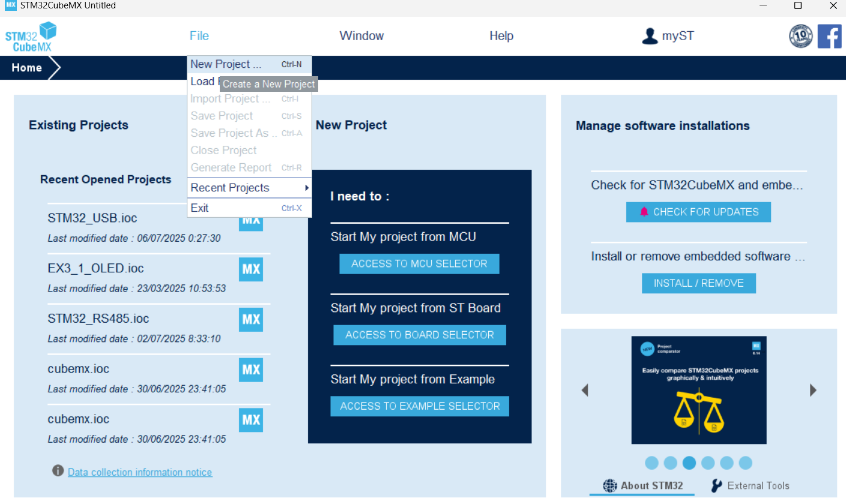Minimize the STM32CubeMX window

[763, 5]
